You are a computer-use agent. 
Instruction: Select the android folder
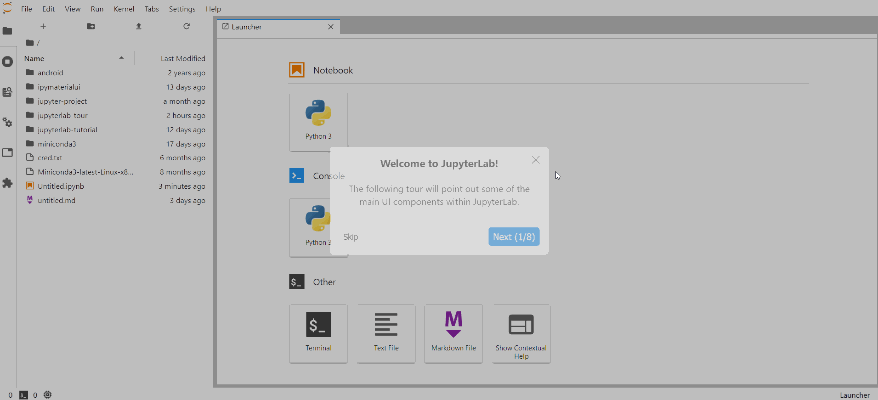tap(114, 73)
